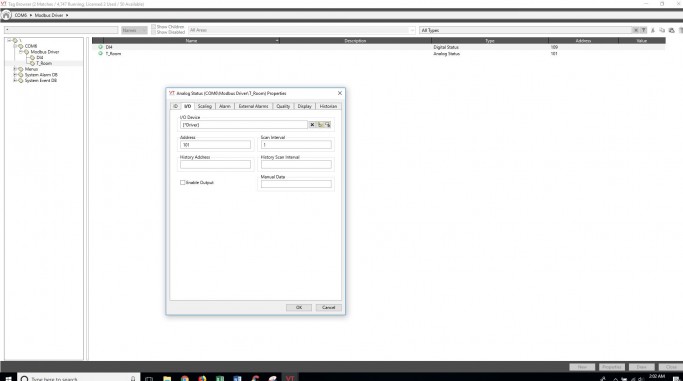Select DI4 in the tag tree
683x381 pixels.
coord(40,57)
